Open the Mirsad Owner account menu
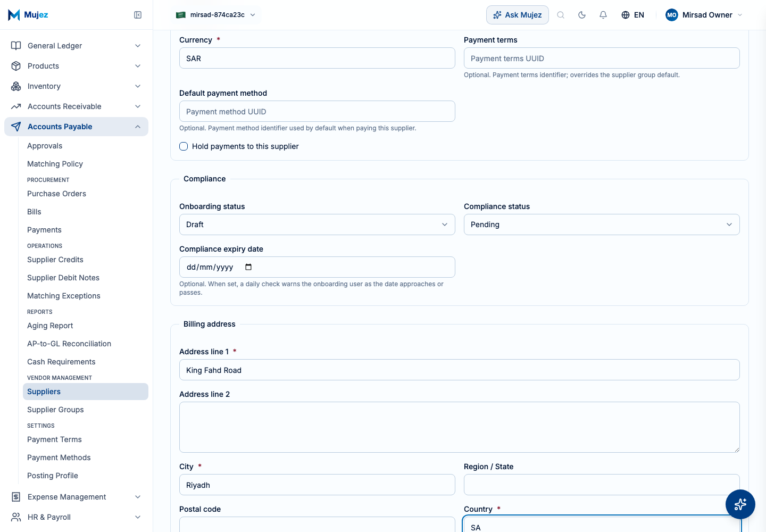Viewport: 766px width, 532px height. pyautogui.click(x=704, y=15)
